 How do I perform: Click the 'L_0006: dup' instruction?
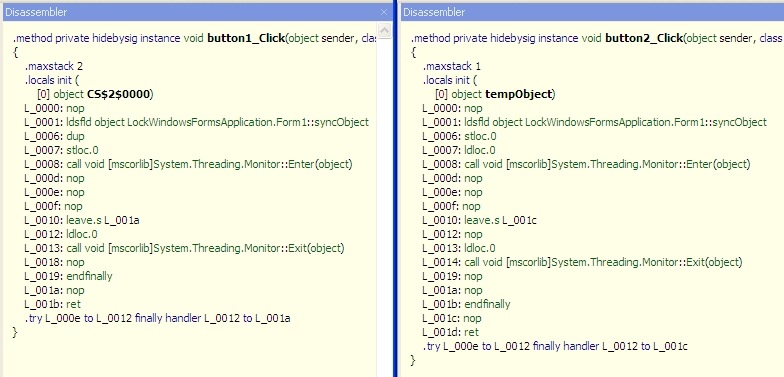54,136
